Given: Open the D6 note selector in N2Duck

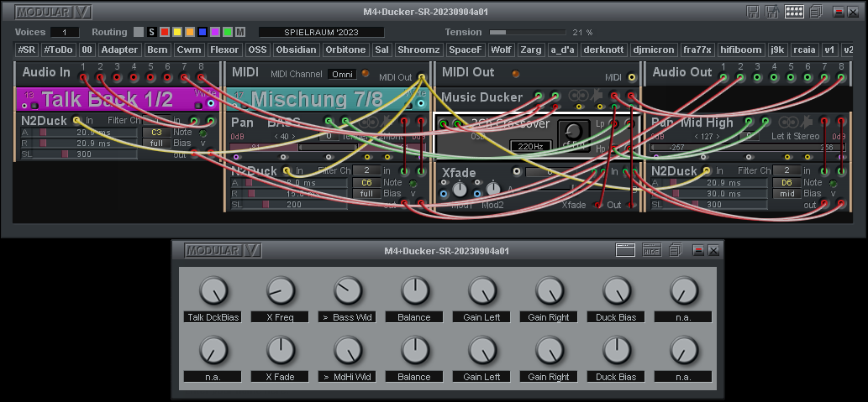Looking at the screenshot, I should point(786,182).
